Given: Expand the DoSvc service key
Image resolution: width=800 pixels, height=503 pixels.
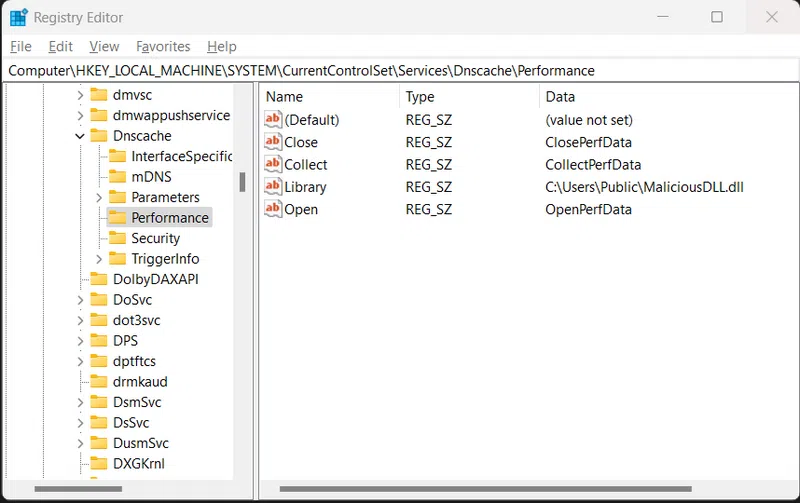Looking at the screenshot, I should (x=80, y=300).
